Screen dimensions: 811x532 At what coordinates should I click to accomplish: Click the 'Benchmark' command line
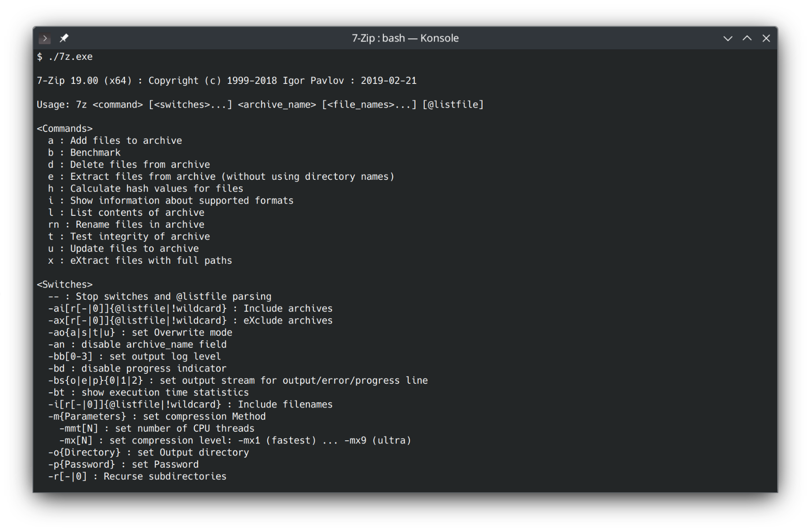pos(84,153)
